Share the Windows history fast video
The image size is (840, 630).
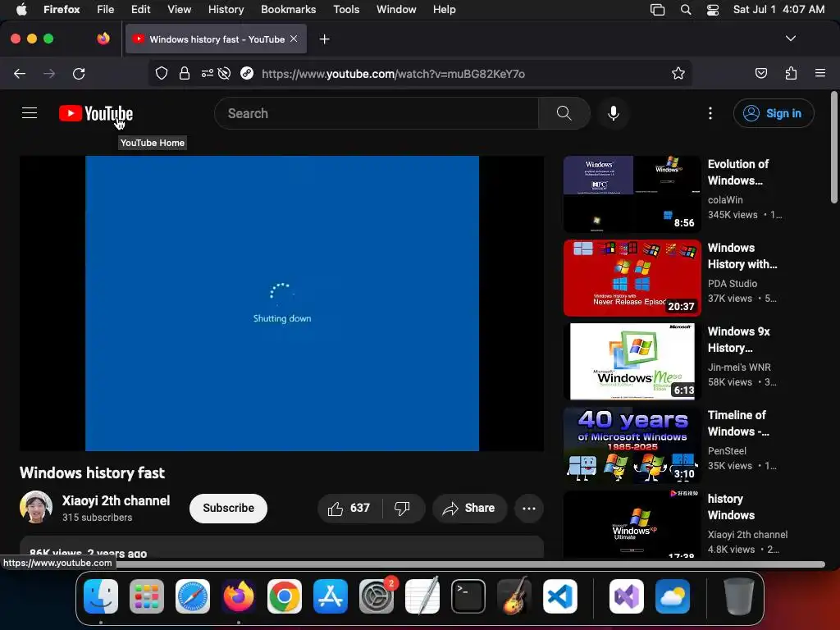tap(468, 508)
